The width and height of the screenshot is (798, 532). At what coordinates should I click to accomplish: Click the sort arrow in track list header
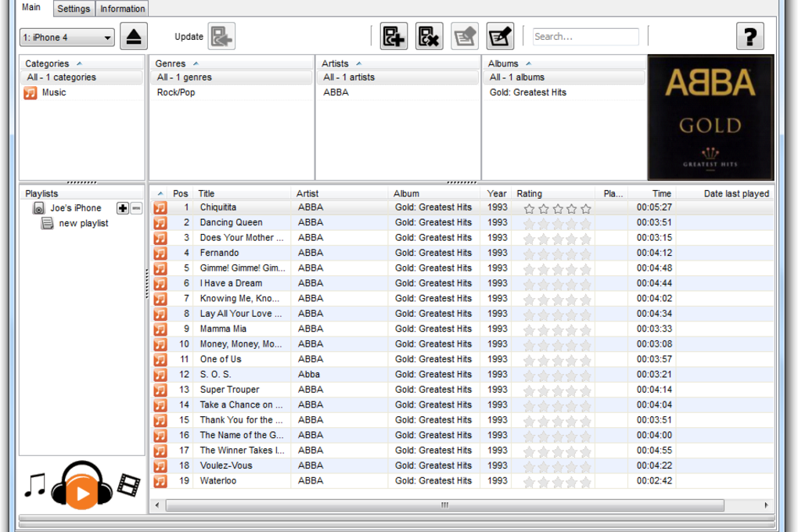(x=160, y=194)
